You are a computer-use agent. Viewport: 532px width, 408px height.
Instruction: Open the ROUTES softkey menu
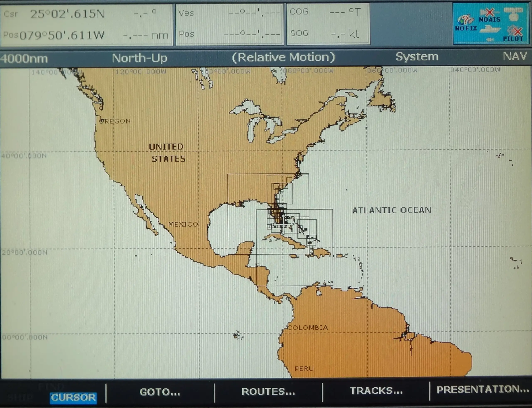tap(268, 391)
